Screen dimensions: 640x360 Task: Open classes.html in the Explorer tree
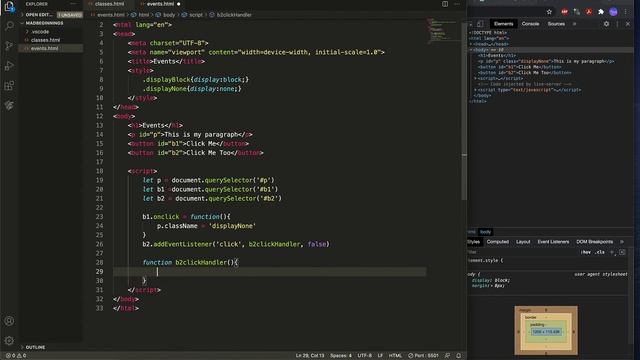(x=45, y=40)
